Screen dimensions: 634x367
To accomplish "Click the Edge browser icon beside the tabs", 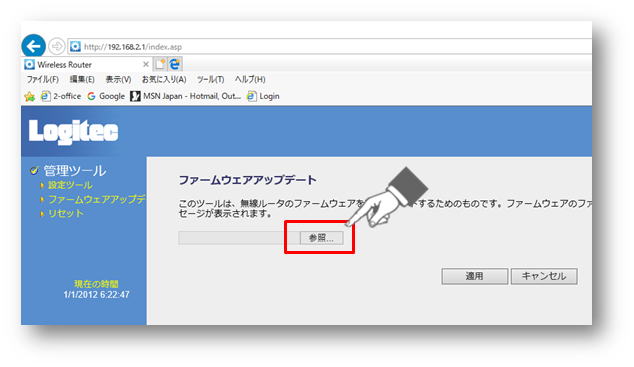I will pyautogui.click(x=175, y=64).
